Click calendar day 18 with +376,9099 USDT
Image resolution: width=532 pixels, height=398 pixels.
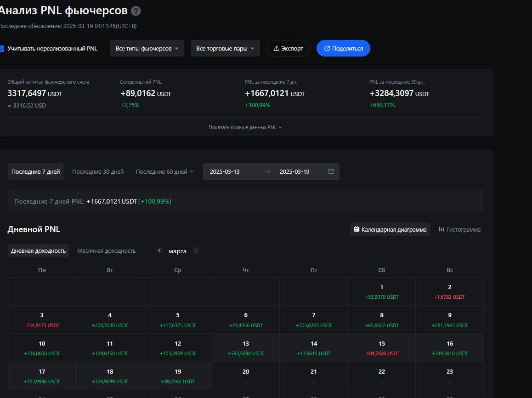pos(110,376)
